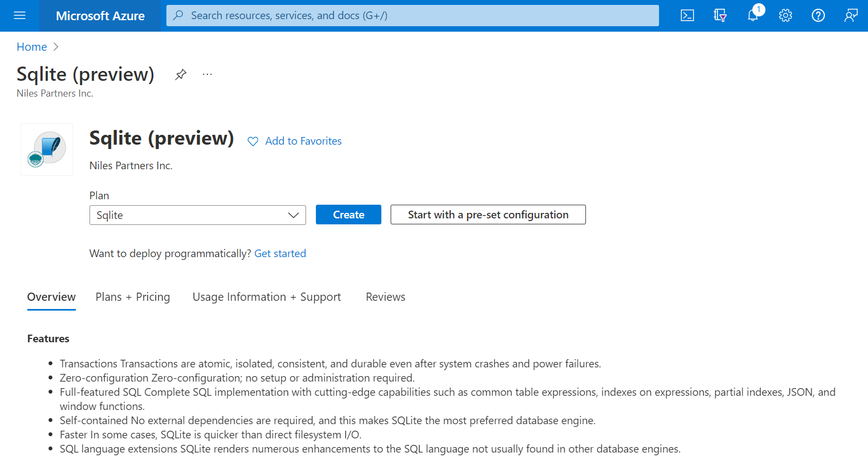Click the 'Self-contained No external dependencies' bullet
The image size is (868, 464).
[328, 420]
